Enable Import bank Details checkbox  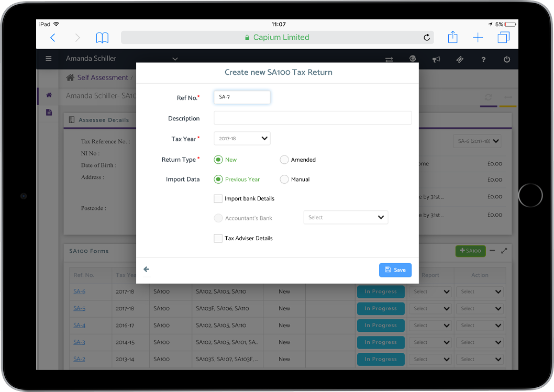(x=218, y=199)
